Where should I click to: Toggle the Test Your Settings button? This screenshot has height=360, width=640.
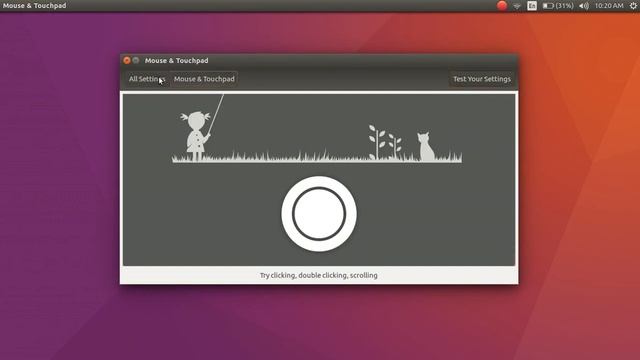click(x=482, y=79)
